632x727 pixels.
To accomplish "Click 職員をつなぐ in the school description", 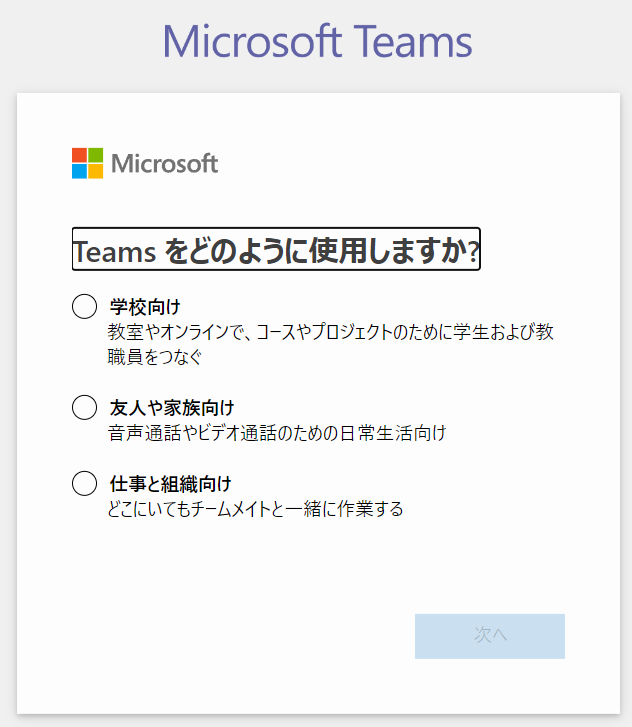I will (x=155, y=357).
